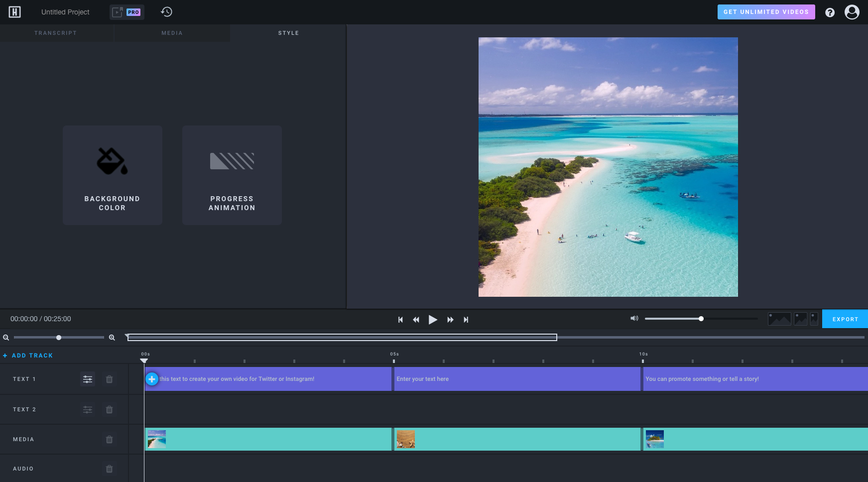
Task: Click the TEXT 1 track label
Action: [24, 379]
